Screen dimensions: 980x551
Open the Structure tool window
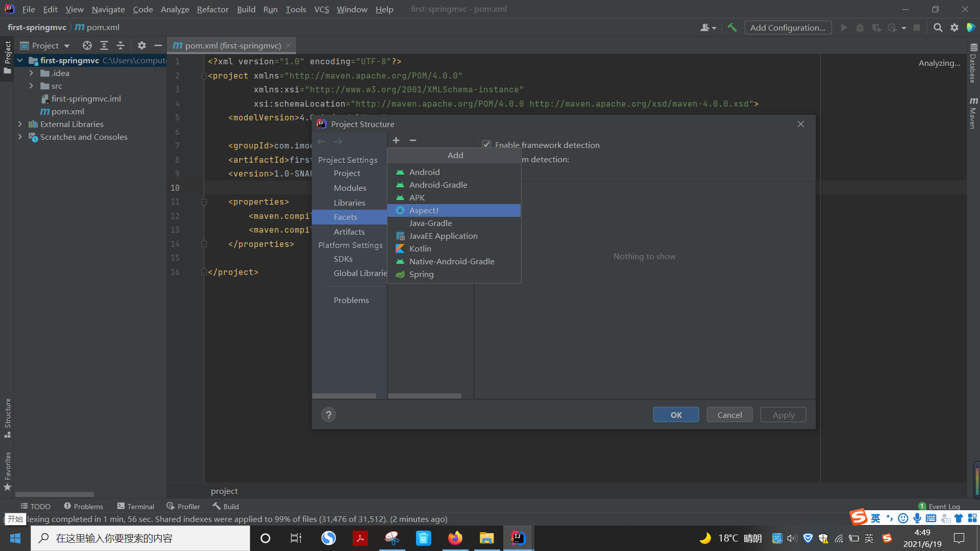8,417
